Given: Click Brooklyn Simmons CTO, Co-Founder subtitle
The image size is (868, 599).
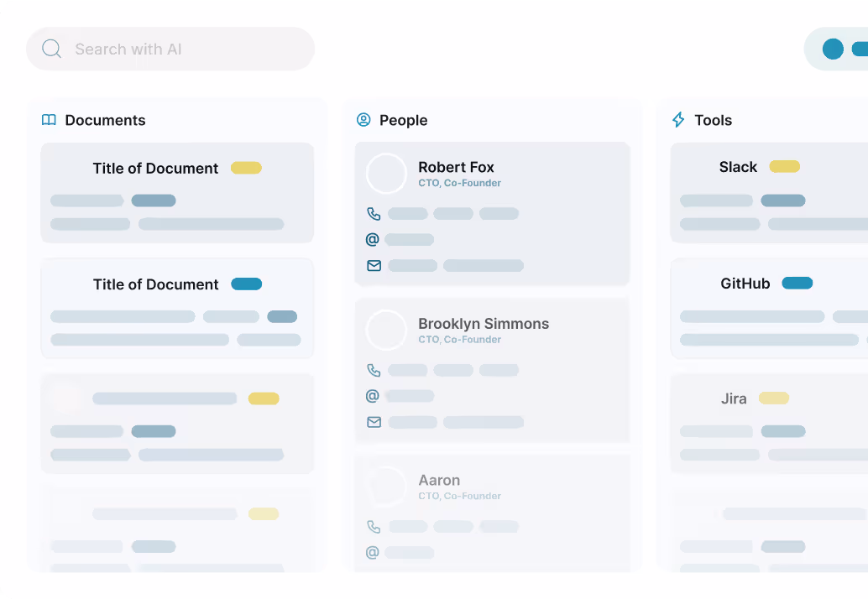Looking at the screenshot, I should [459, 340].
